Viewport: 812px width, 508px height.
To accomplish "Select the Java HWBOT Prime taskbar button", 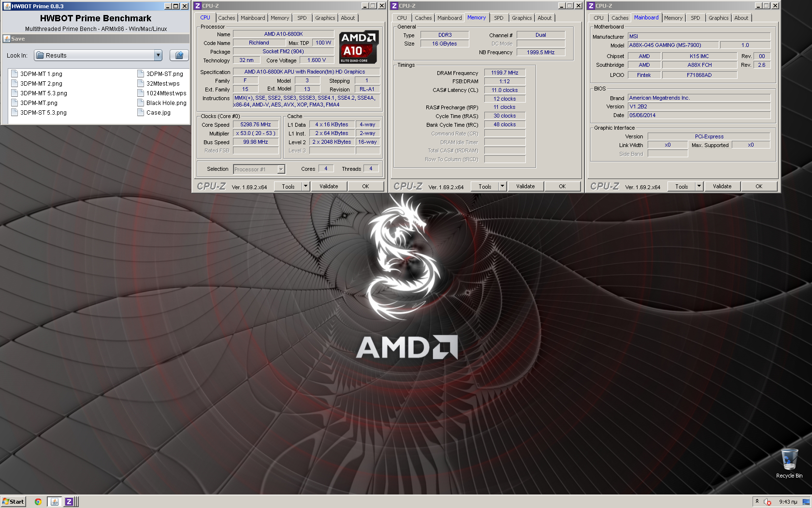I will [55, 502].
